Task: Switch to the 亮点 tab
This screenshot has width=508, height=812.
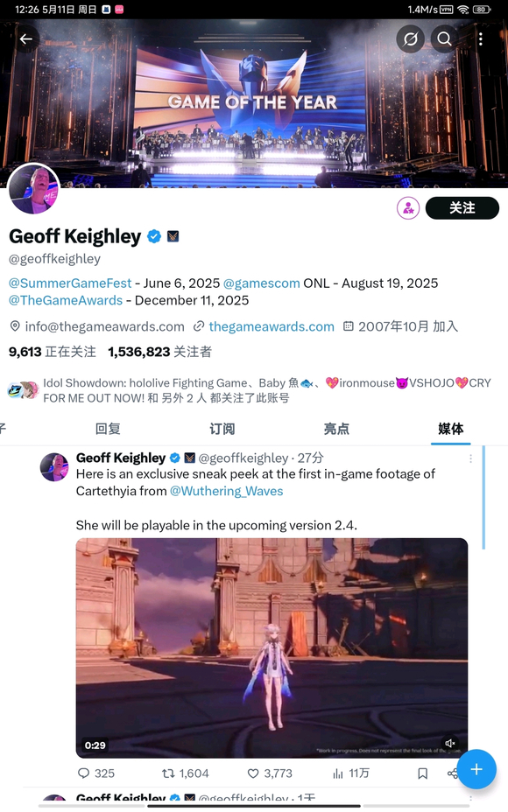Action: point(336,429)
